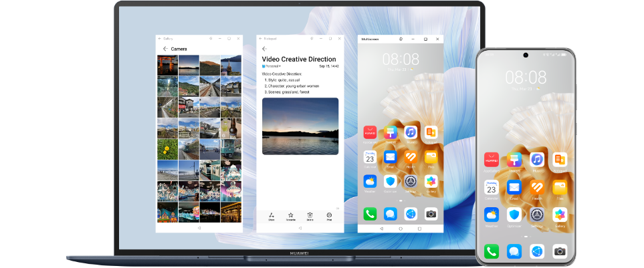The width and height of the screenshot is (644, 268).
Task: Open the beer bottle photo in Gallery
Action: pyautogui.click(x=231, y=128)
